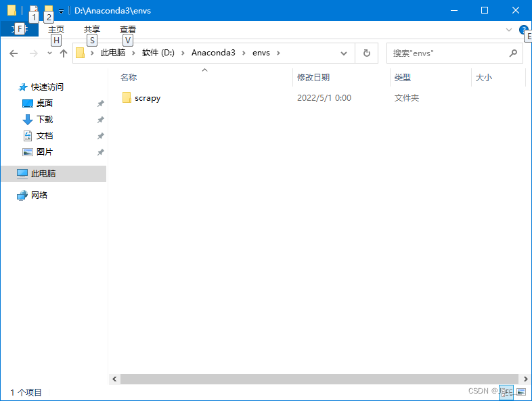Click the 1 个项目 status text

26,392
